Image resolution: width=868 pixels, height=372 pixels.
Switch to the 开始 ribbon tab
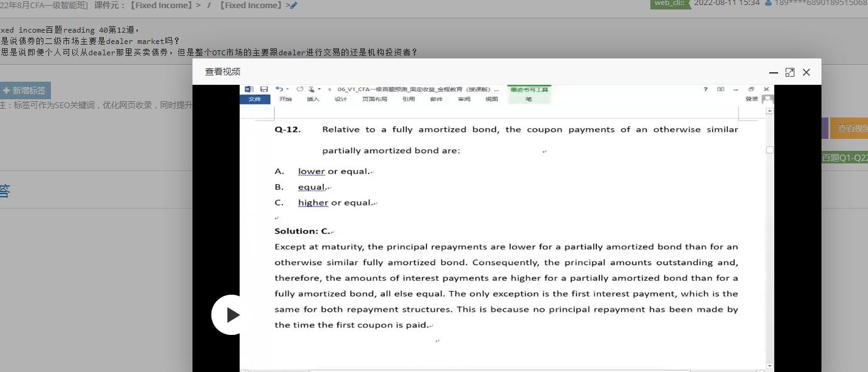286,99
